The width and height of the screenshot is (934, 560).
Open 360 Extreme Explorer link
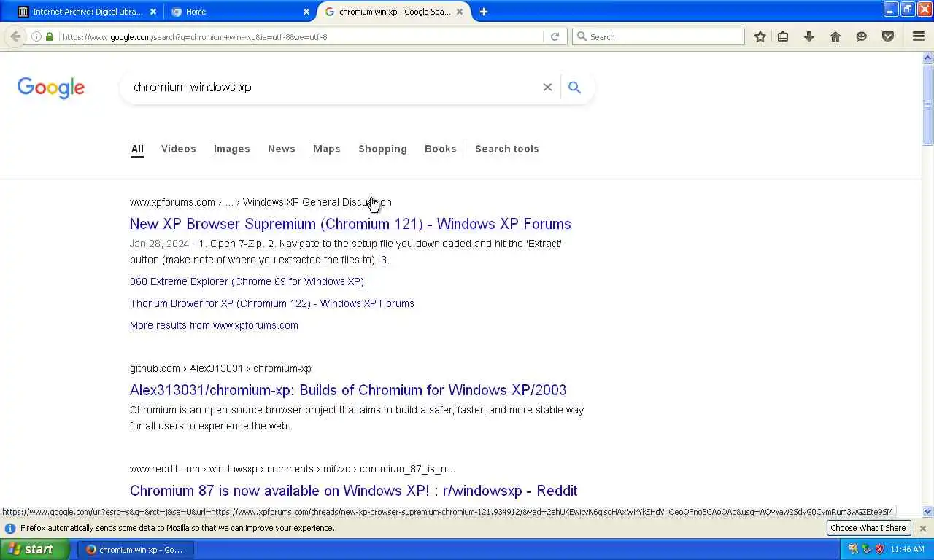(x=247, y=281)
